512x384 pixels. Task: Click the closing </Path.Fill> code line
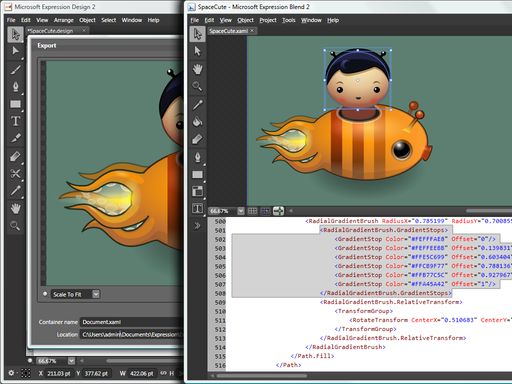(x=312, y=356)
